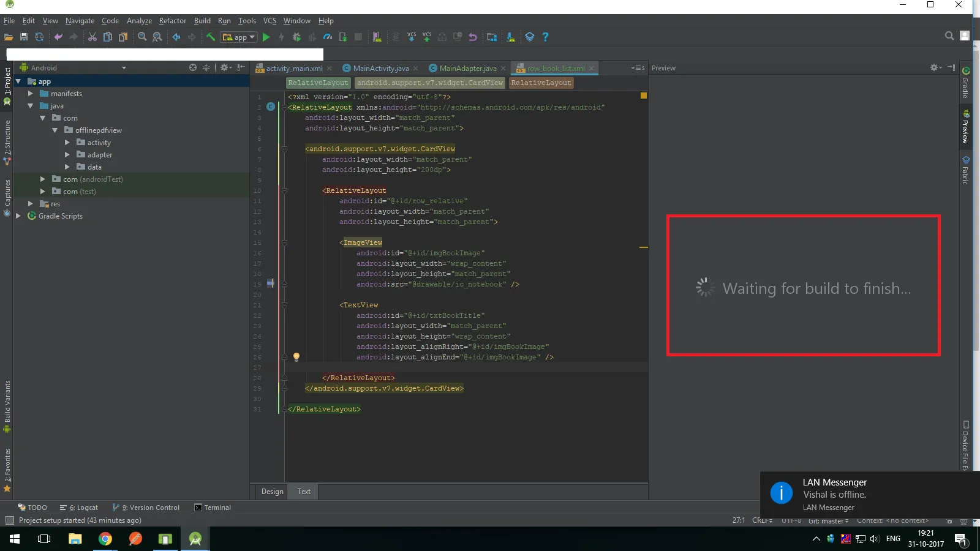
Task: Click the Search Everywhere magnifier icon
Action: pos(949,36)
